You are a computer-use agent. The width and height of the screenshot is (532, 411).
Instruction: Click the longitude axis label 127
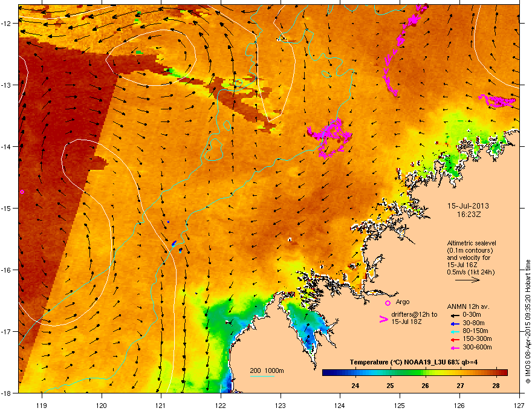coord(519,405)
